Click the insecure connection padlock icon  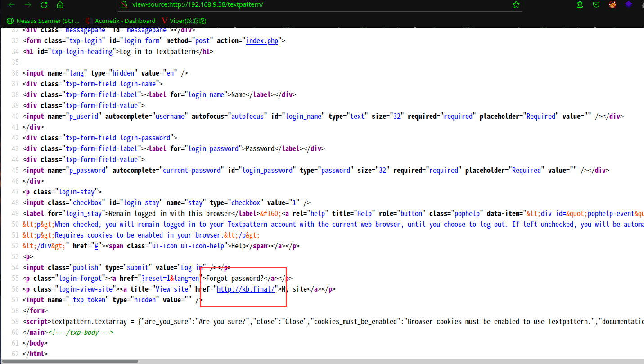125,5
